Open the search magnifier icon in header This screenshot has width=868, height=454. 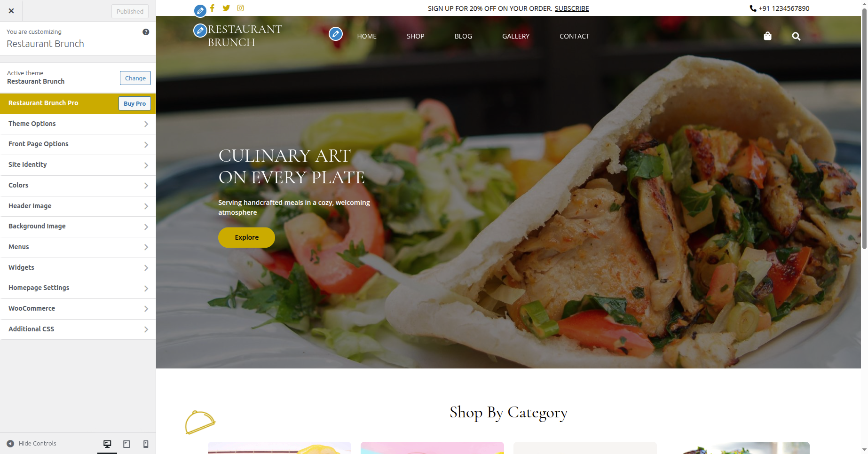[796, 36]
